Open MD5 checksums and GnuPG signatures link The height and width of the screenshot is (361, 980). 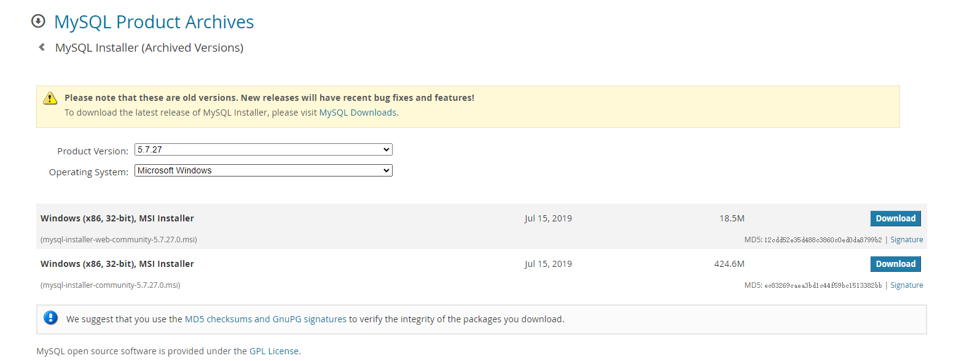pos(265,319)
